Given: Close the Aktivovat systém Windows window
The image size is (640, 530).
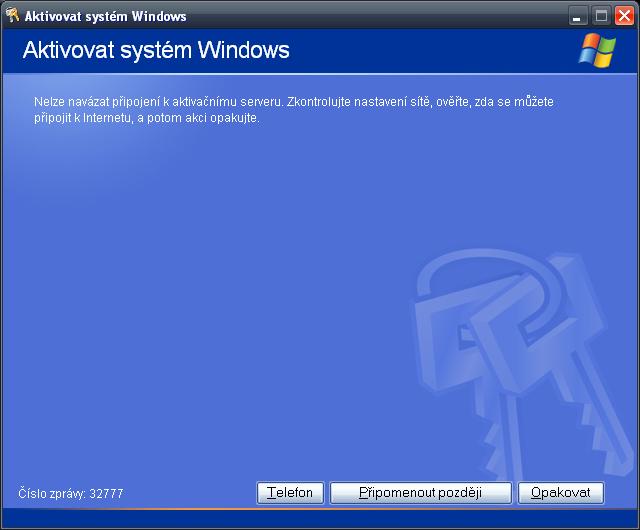Looking at the screenshot, I should (x=624, y=16).
